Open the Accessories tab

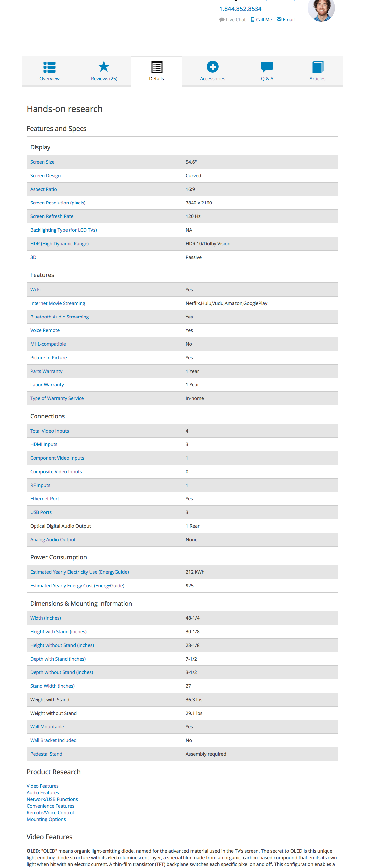point(212,78)
